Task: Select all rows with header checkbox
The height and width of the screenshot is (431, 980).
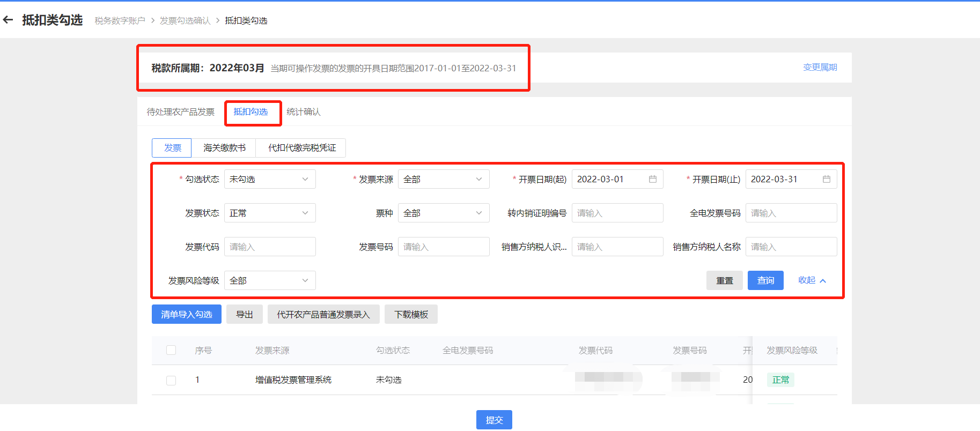Action: (x=171, y=350)
